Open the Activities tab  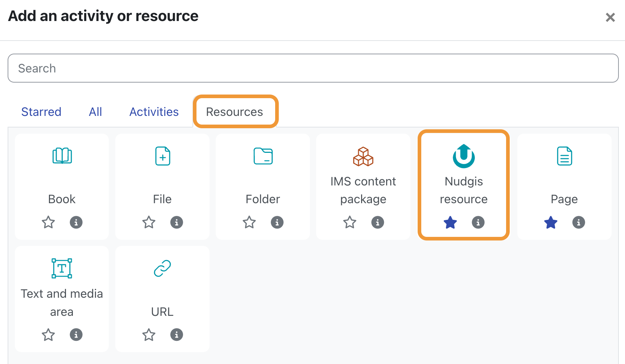click(x=154, y=112)
